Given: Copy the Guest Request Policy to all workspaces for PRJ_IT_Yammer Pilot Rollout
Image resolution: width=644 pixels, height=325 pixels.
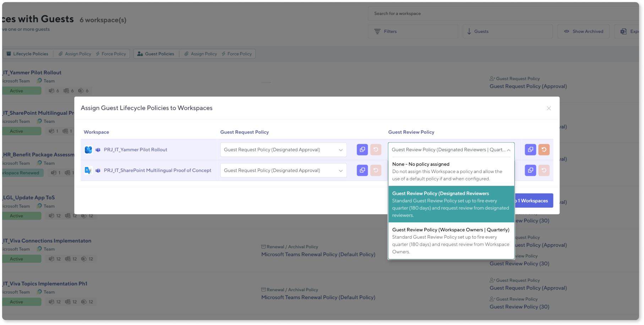Looking at the screenshot, I should coord(362,150).
